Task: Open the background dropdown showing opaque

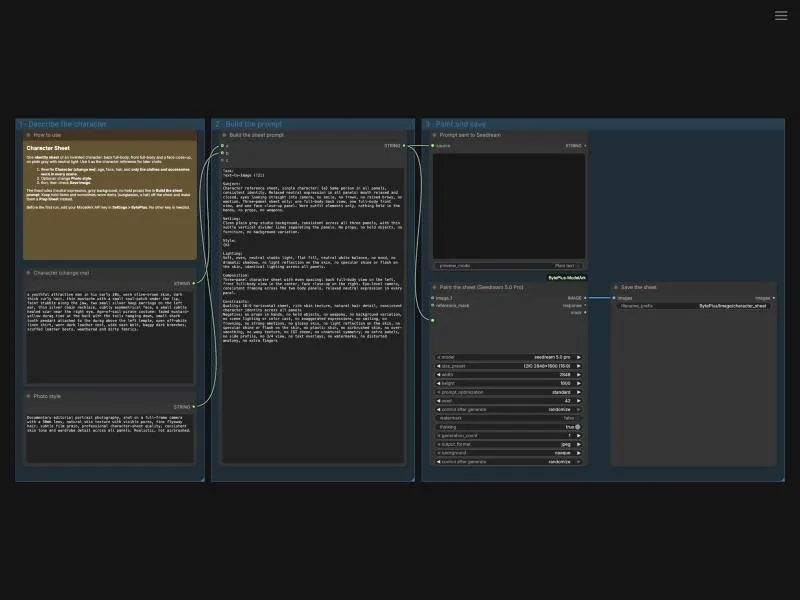Action: (509, 453)
